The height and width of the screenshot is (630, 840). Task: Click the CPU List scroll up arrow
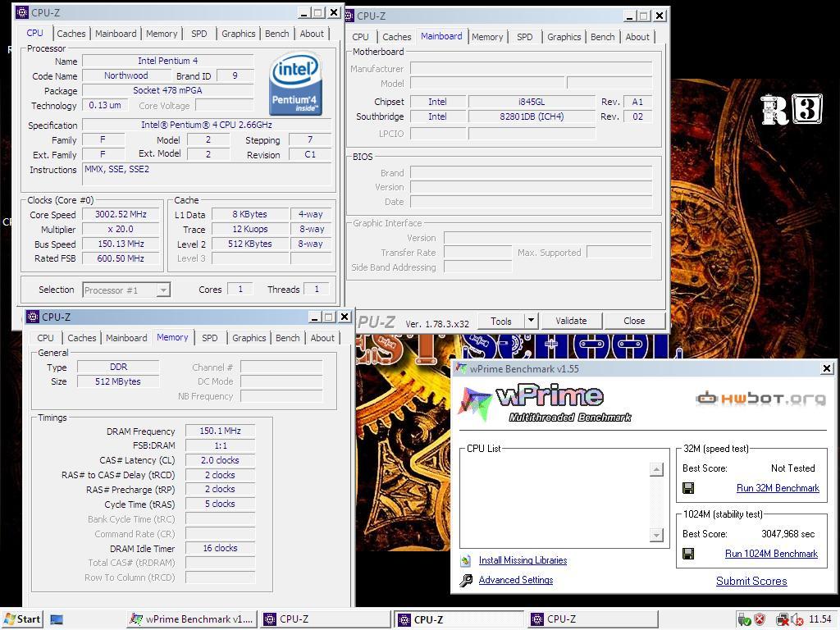[656, 469]
